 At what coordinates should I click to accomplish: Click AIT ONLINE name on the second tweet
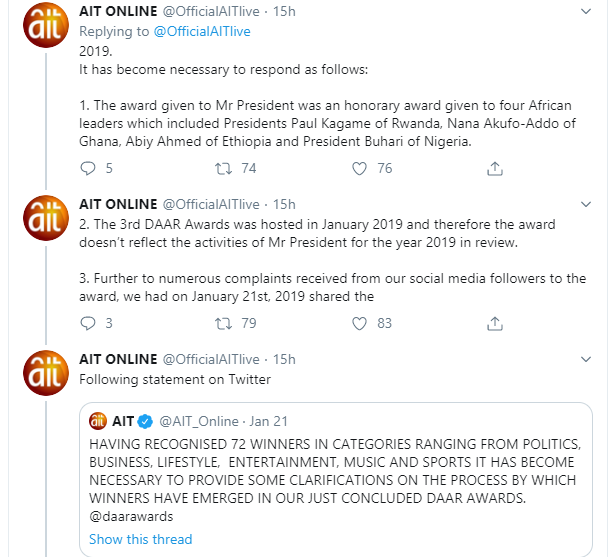[118, 204]
